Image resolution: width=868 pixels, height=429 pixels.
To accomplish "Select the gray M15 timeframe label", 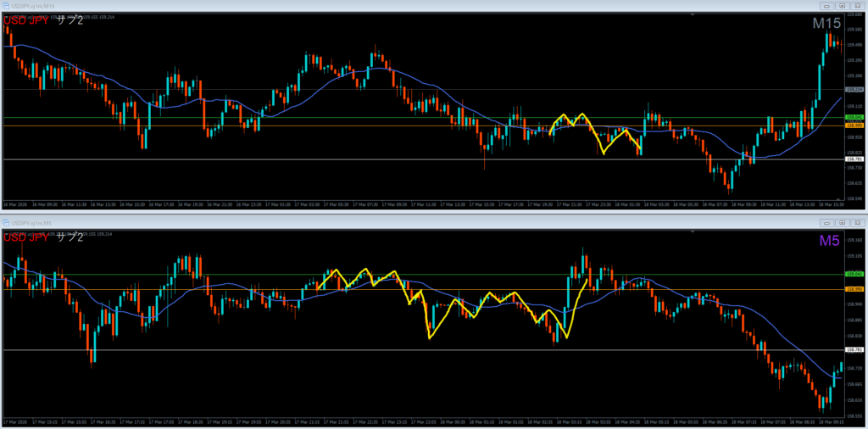I will point(826,24).
